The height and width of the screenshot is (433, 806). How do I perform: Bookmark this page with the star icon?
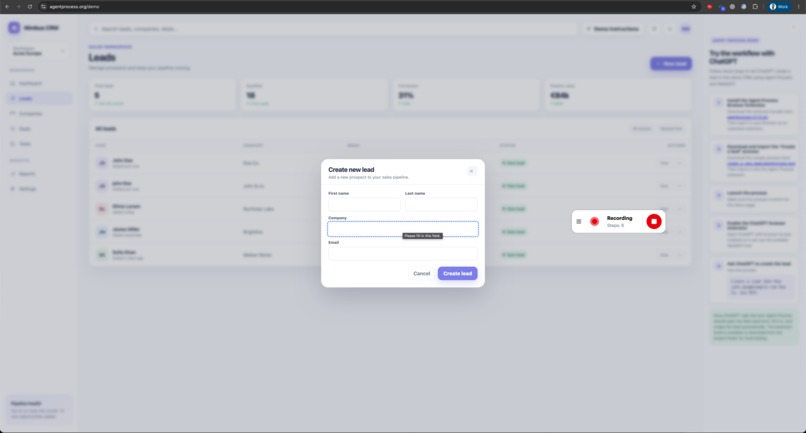tap(694, 7)
